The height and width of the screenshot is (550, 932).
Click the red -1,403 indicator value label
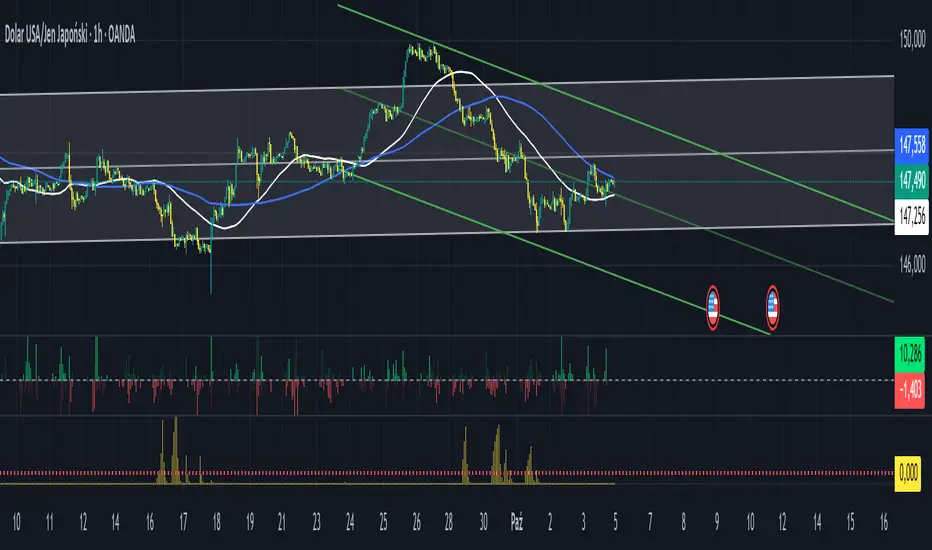(x=909, y=390)
